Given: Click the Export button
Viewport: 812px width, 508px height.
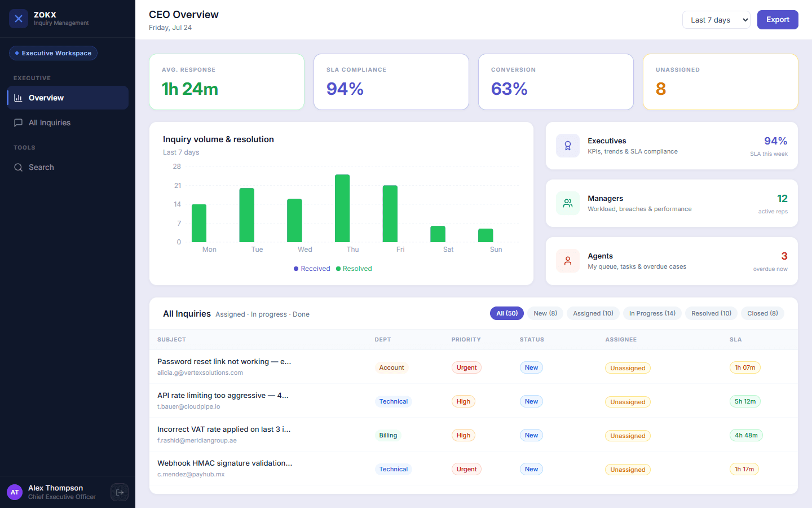Looking at the screenshot, I should [778, 20].
